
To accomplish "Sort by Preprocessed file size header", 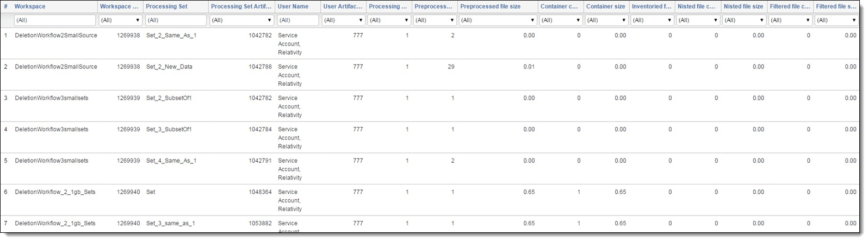I will coord(490,7).
